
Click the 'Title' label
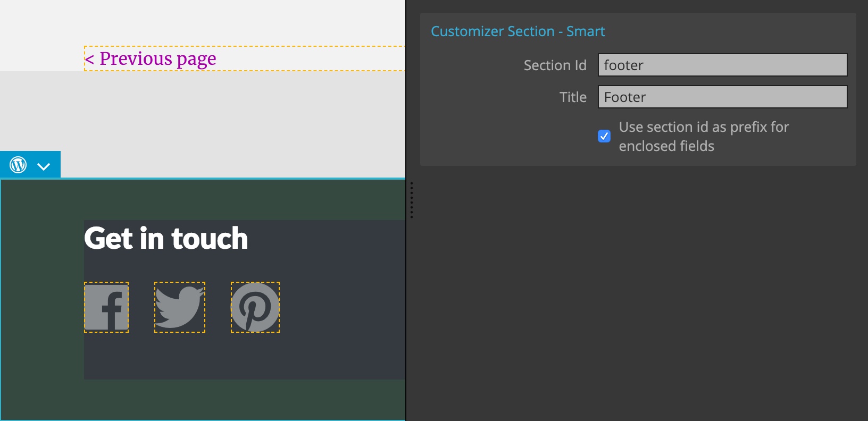573,97
